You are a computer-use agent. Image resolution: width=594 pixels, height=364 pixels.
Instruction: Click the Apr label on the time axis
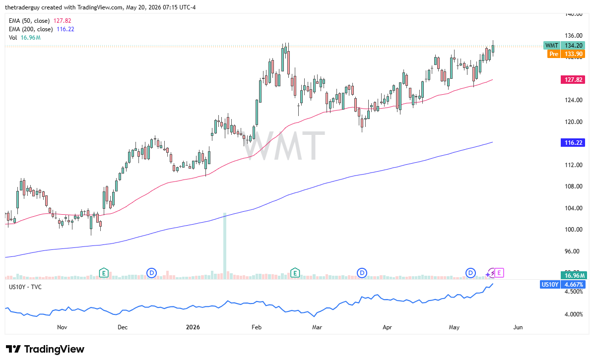click(x=387, y=327)
